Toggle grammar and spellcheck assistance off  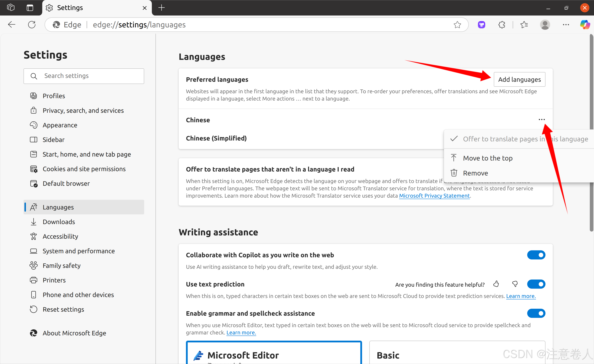tap(536, 313)
